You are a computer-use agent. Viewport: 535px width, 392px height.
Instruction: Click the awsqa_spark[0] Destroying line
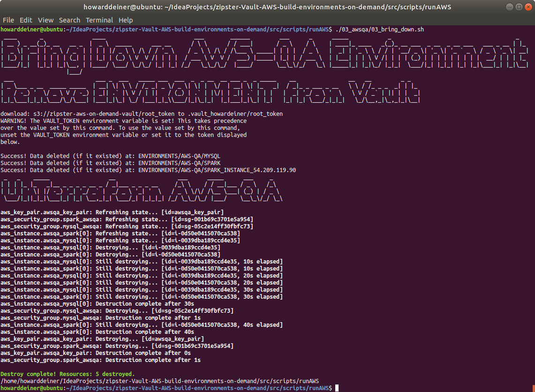point(111,255)
